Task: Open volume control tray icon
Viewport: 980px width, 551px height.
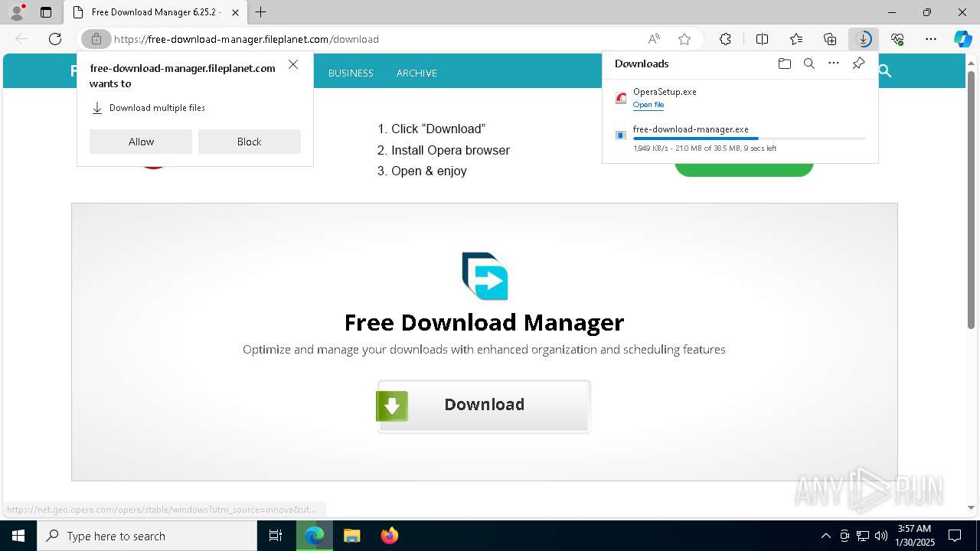Action: pyautogui.click(x=880, y=536)
